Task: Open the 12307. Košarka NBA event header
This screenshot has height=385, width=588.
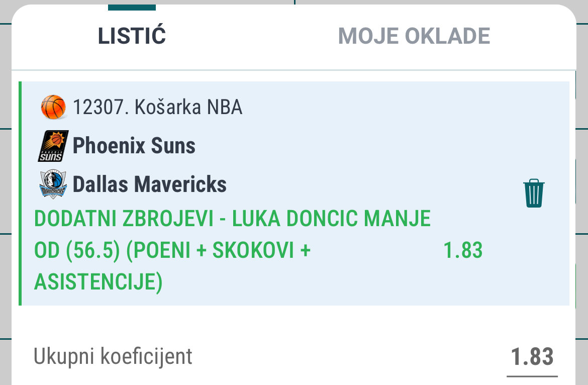Action: [157, 107]
